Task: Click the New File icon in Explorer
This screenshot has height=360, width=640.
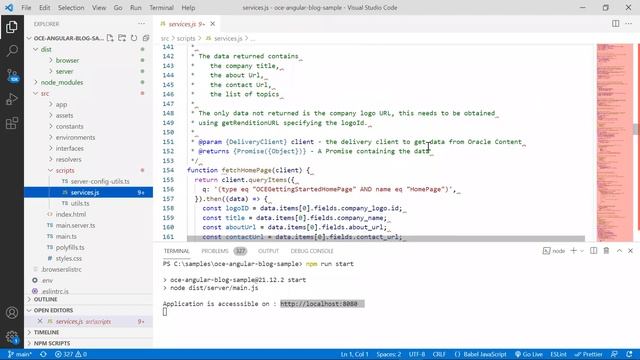Action: 110,38
